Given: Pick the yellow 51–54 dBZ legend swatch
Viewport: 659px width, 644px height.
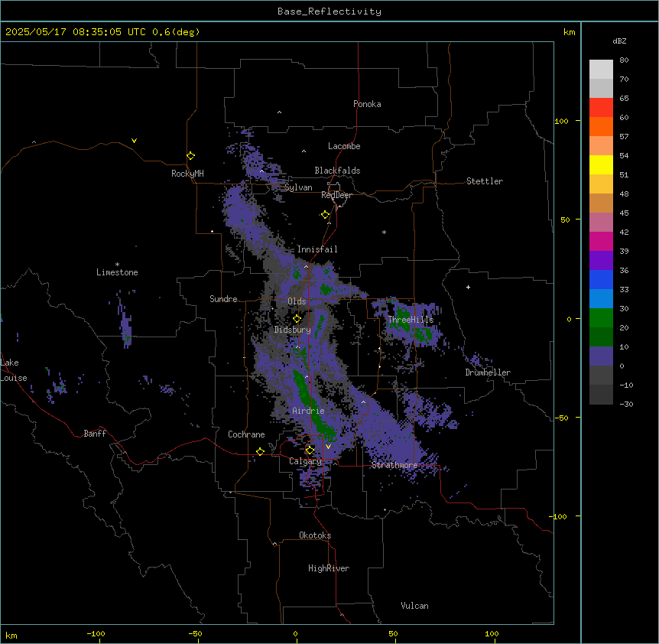Looking at the screenshot, I should coord(601,164).
